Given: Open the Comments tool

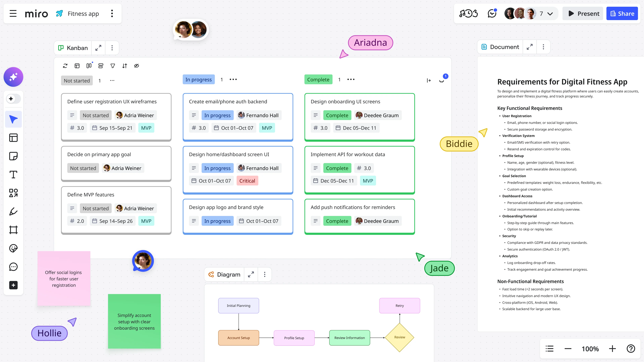Looking at the screenshot, I should pyautogui.click(x=13, y=267).
